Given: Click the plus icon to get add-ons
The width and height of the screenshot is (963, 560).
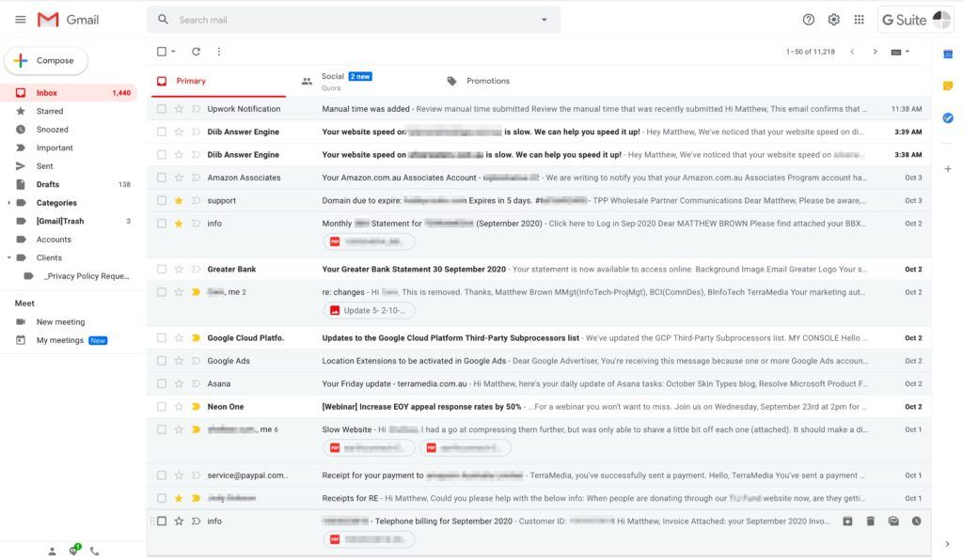Looking at the screenshot, I should [x=948, y=169].
